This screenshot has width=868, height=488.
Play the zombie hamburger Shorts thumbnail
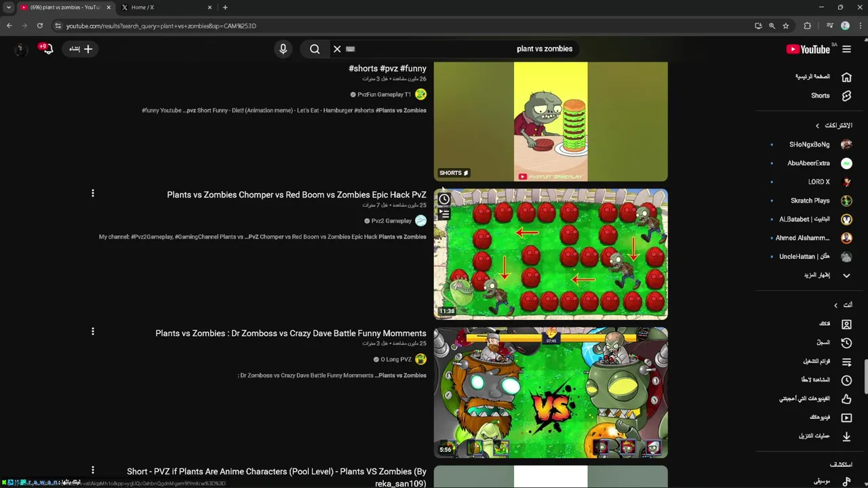(551, 121)
